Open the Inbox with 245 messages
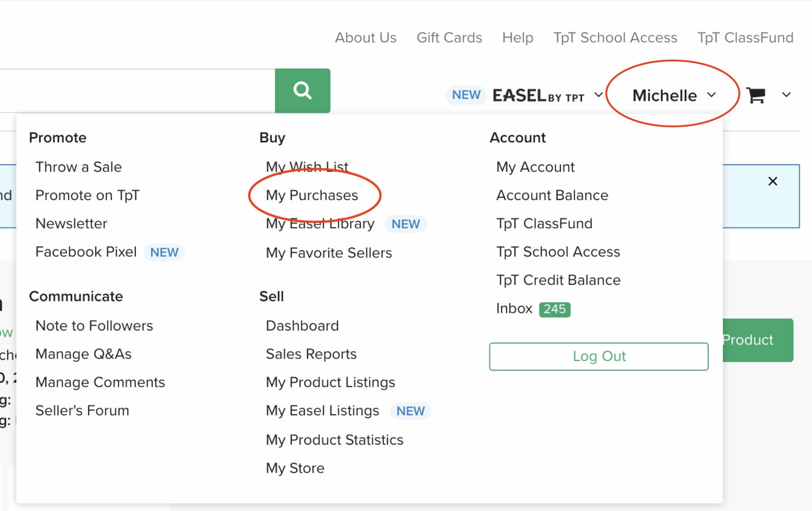 coord(514,308)
